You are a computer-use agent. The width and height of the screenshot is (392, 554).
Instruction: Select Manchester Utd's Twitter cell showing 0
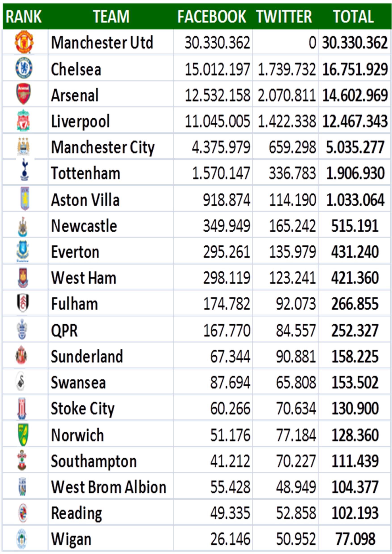click(285, 42)
